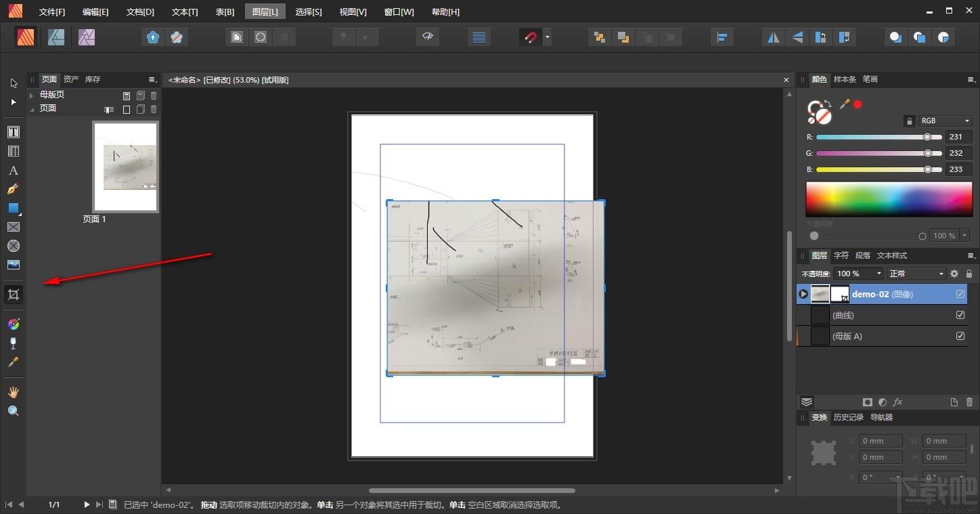Image resolution: width=980 pixels, height=514 pixels.
Task: Add new layer in Layers panel
Action: point(954,402)
